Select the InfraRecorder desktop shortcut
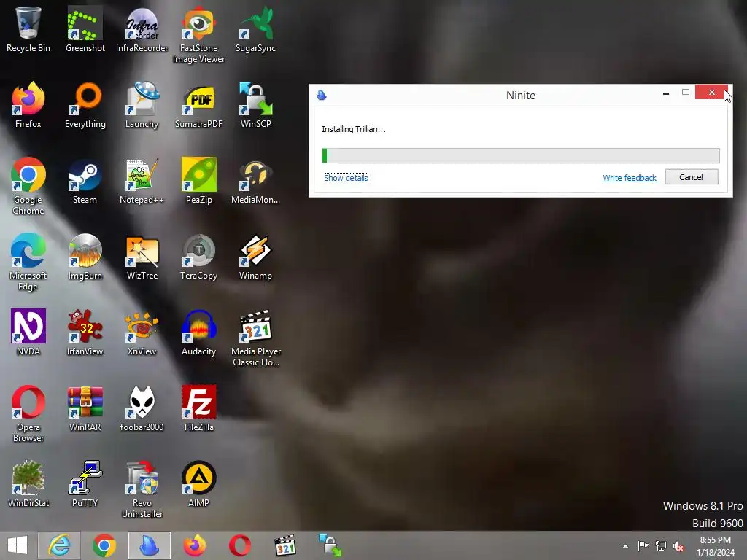The image size is (747, 560). (x=142, y=29)
